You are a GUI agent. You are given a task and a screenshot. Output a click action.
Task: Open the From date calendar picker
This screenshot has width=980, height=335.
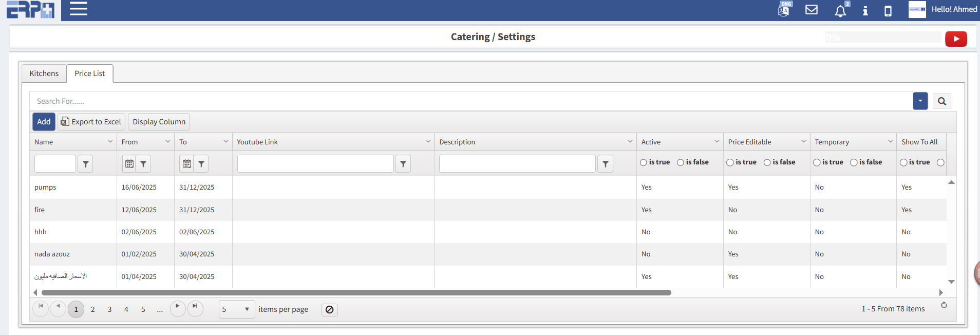[129, 164]
